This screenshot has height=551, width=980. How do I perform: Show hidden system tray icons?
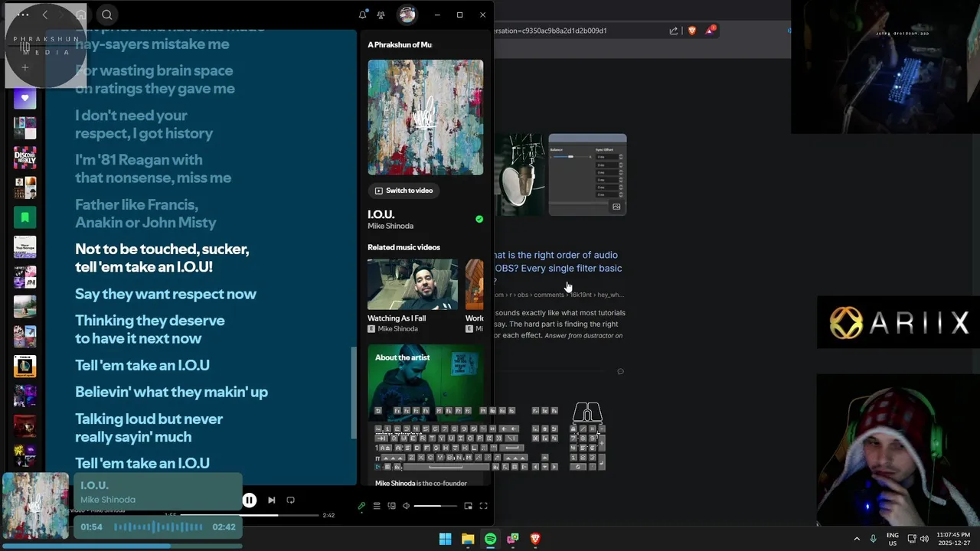(857, 539)
